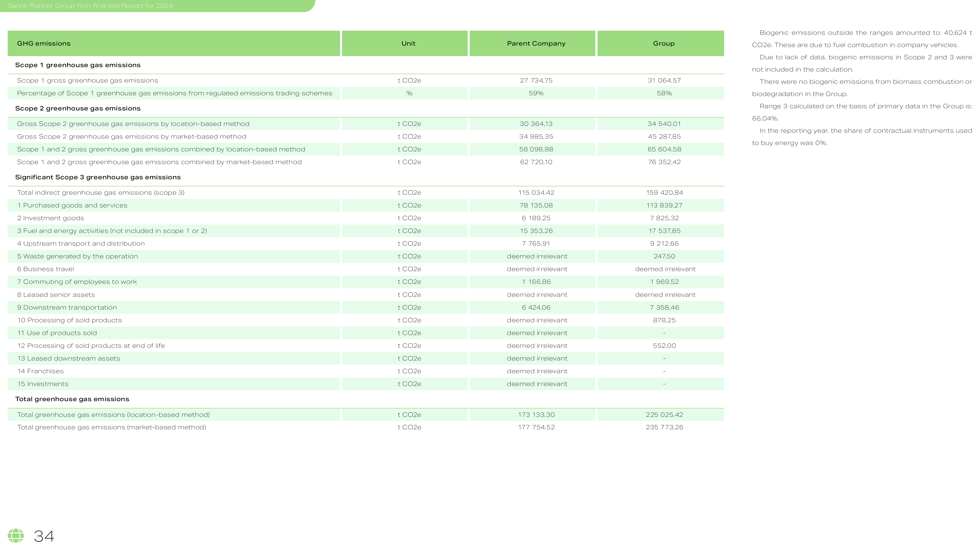Click the paragraph starting 'Due to lack of data'
980x551 pixels.
(x=862, y=63)
